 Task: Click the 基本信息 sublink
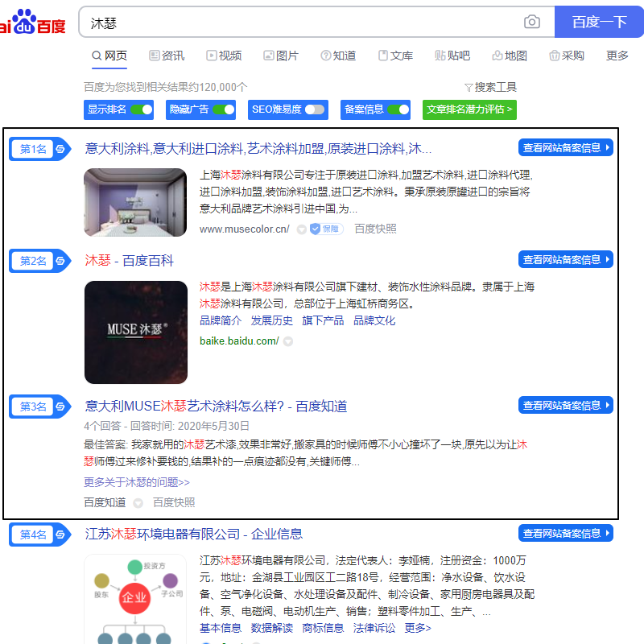pyautogui.click(x=221, y=628)
